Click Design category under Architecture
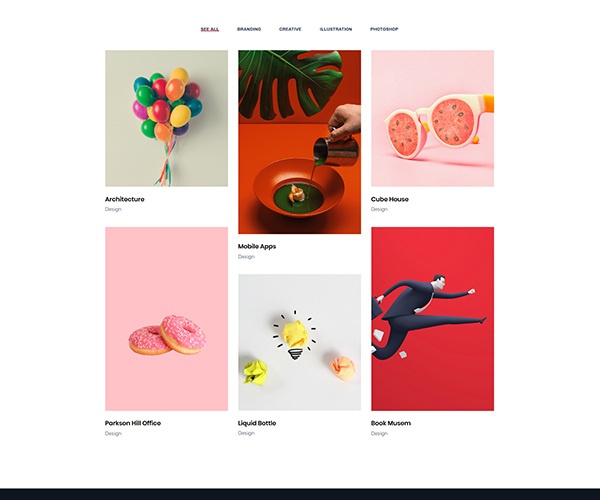The height and width of the screenshot is (500, 600). pos(113,209)
